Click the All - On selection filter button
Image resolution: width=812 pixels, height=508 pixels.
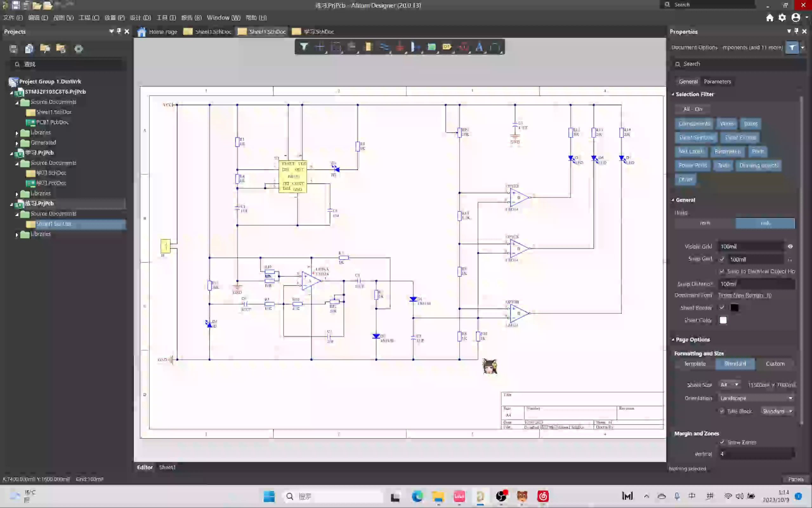[x=693, y=109]
